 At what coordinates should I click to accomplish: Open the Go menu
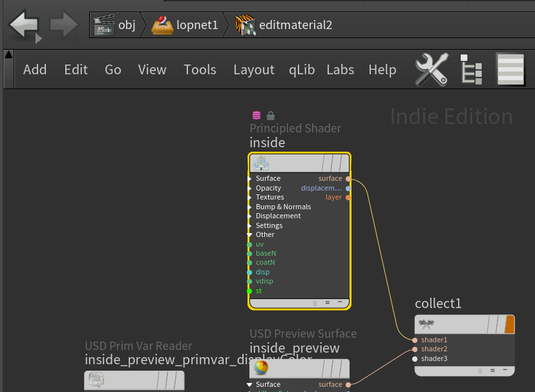pyautogui.click(x=113, y=70)
